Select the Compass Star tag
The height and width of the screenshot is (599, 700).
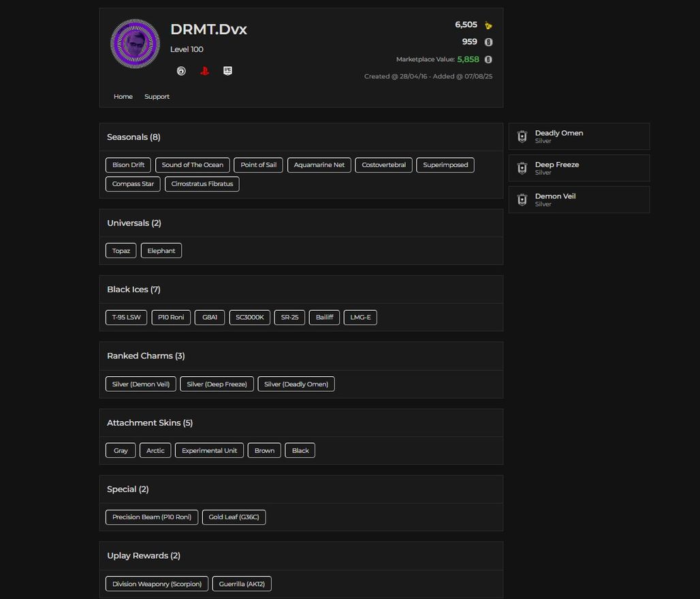pos(133,184)
